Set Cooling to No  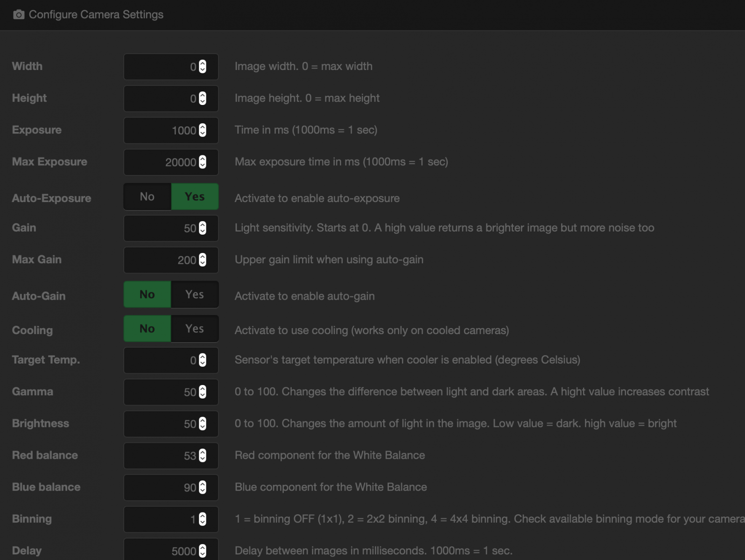pyautogui.click(x=147, y=329)
